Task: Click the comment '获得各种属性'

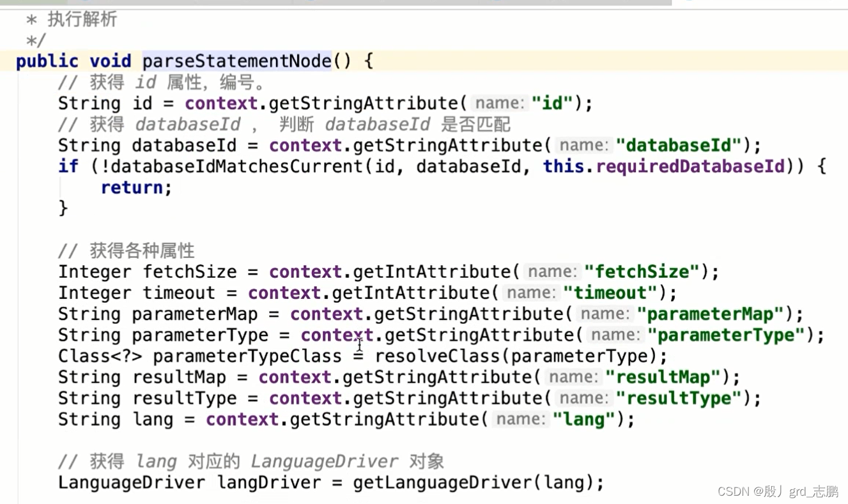Action: (x=127, y=250)
